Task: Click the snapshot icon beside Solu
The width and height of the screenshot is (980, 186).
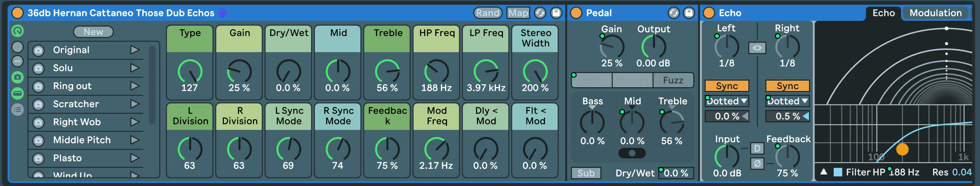Action: pos(38,68)
